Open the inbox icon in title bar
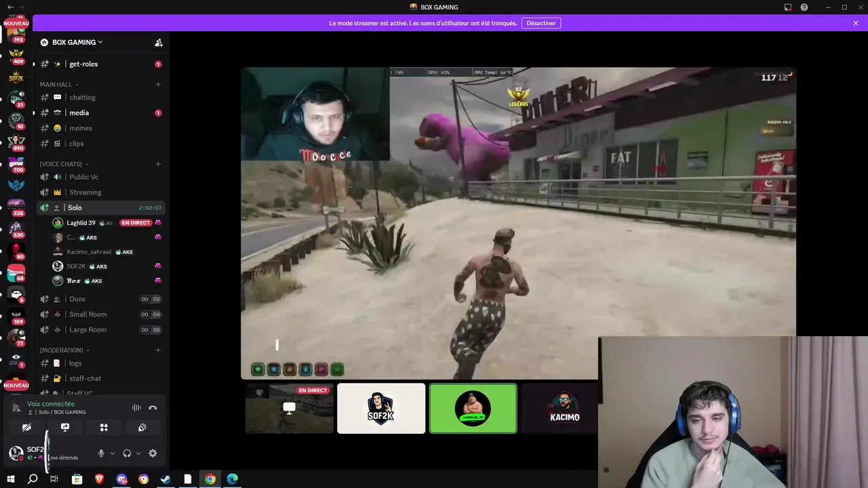This screenshot has height=488, width=868. [788, 7]
